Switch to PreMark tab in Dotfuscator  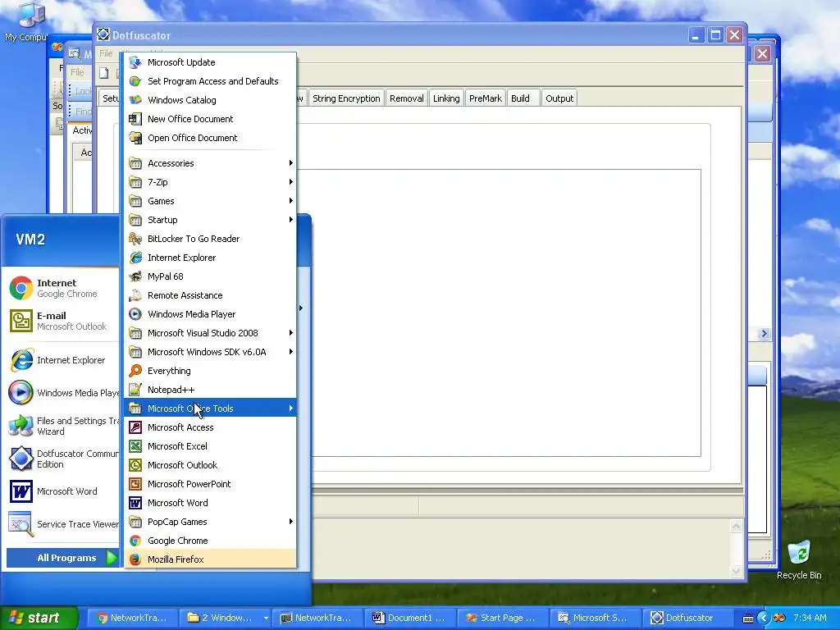click(486, 98)
